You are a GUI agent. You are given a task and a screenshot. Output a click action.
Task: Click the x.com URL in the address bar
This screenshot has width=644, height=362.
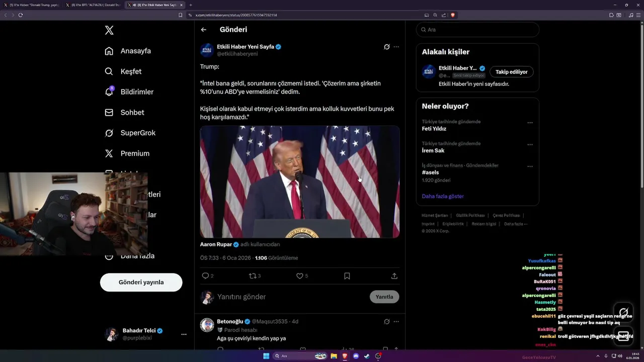(x=236, y=15)
